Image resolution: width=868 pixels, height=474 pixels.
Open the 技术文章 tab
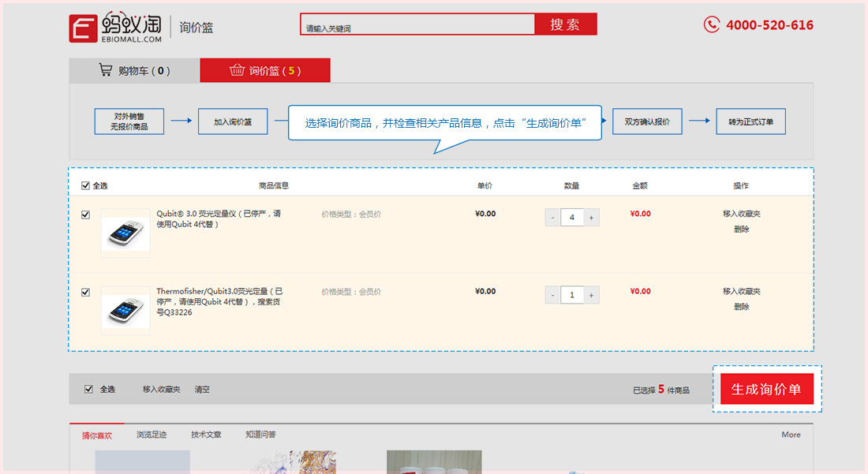point(206,435)
